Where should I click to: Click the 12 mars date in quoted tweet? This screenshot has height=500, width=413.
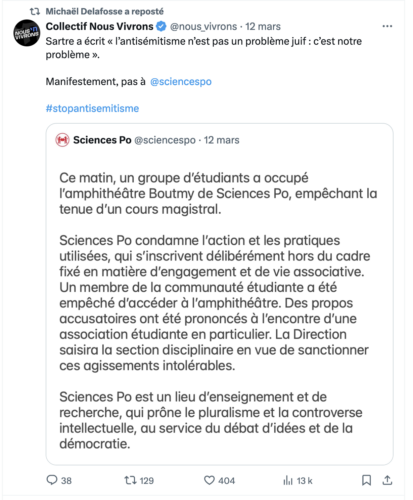click(222, 140)
